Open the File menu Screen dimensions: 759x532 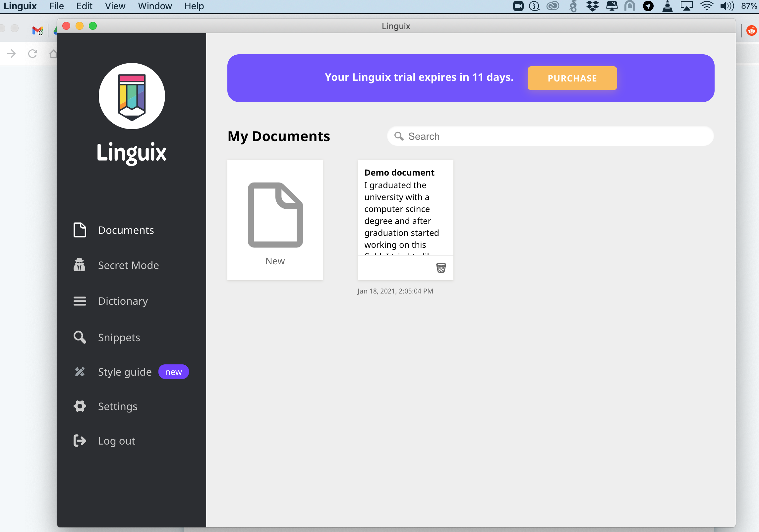coord(56,6)
